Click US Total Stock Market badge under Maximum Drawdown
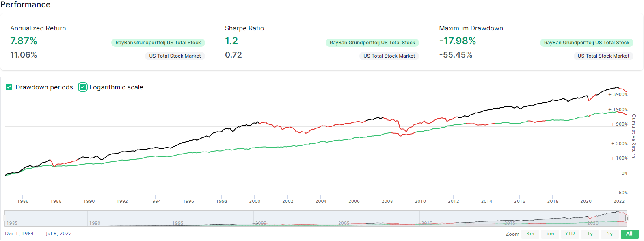The width and height of the screenshot is (644, 241). coord(603,56)
